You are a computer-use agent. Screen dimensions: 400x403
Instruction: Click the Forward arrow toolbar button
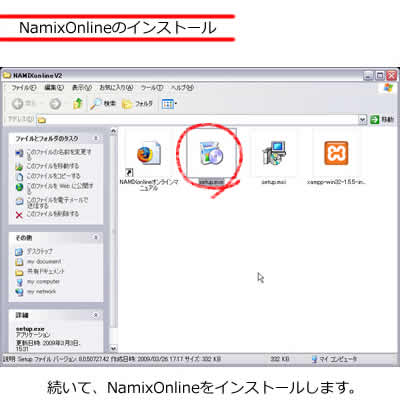[x=56, y=104]
